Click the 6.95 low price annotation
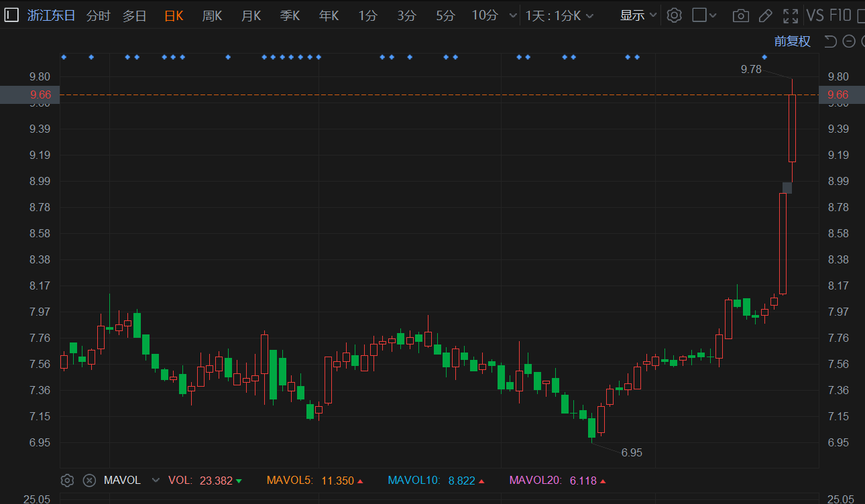This screenshot has height=504, width=865. point(632,452)
